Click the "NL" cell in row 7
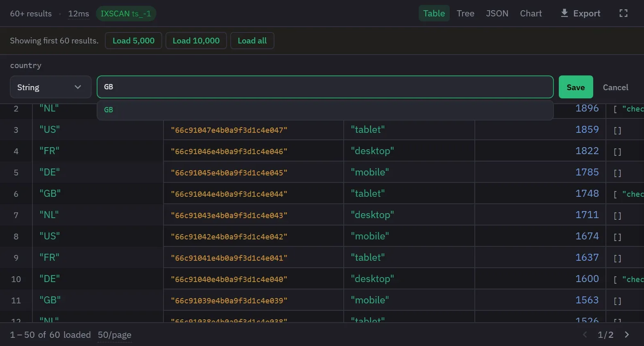Screen dimensions: 644x346 click(98, 215)
